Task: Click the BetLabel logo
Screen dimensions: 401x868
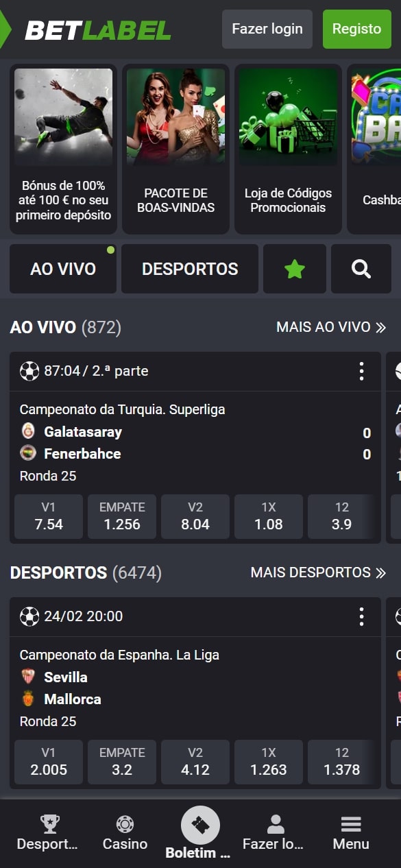Action: pyautogui.click(x=98, y=29)
